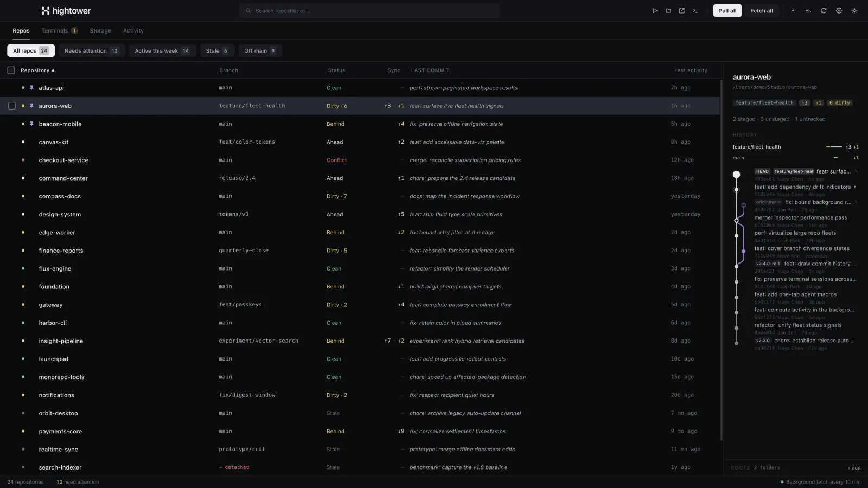Go to the Activity tab
The height and width of the screenshot is (488, 868).
click(x=133, y=31)
